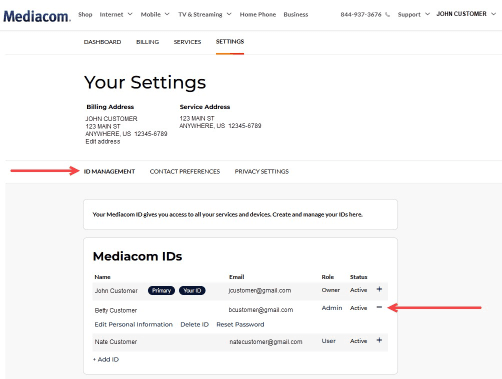
Task: Click the Your Settings heading
Action: [145, 83]
